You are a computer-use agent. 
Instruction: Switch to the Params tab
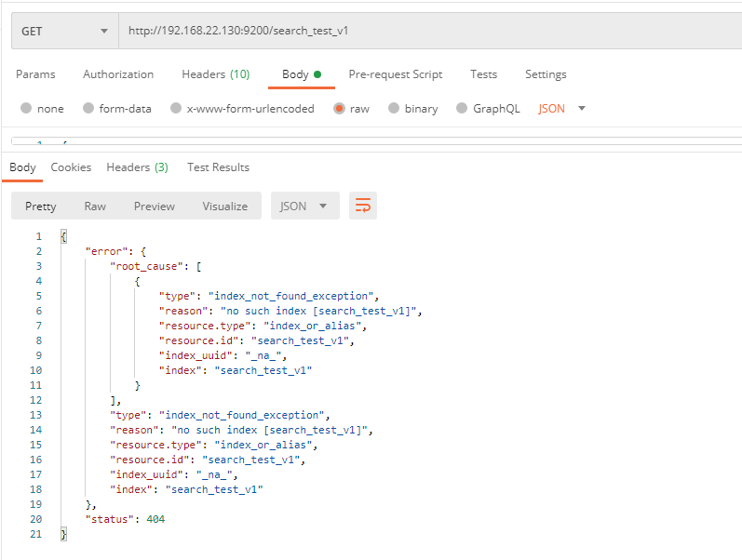(35, 74)
